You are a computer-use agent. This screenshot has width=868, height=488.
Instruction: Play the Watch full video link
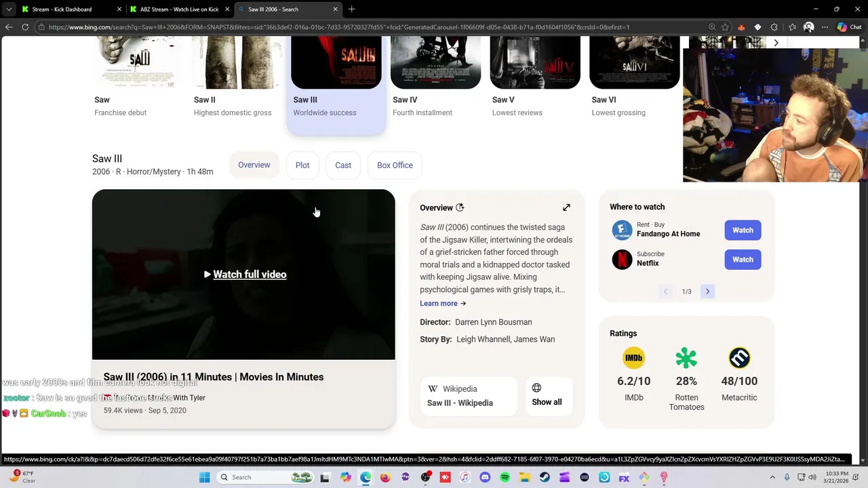[245, 274]
